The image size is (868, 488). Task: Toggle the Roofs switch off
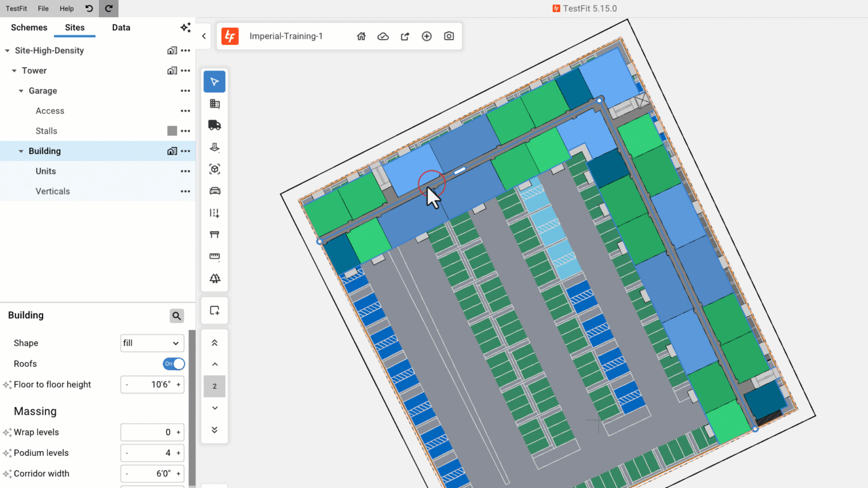(174, 364)
